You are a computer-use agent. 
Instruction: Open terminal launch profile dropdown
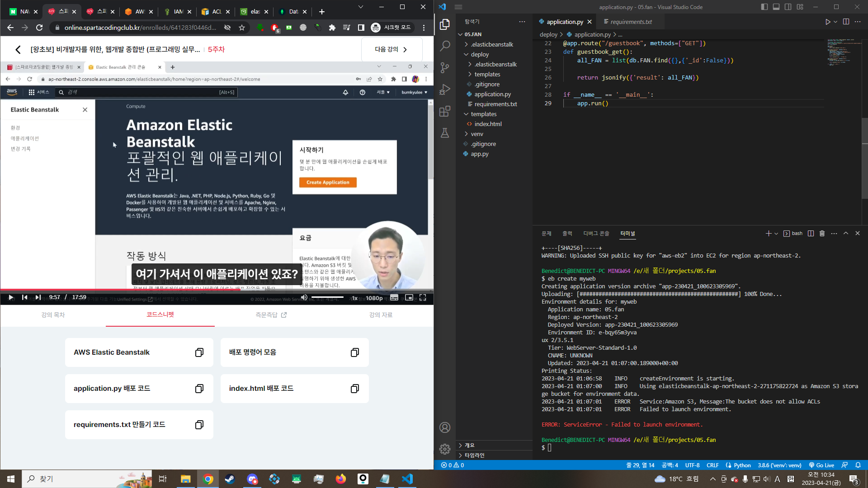click(x=776, y=234)
